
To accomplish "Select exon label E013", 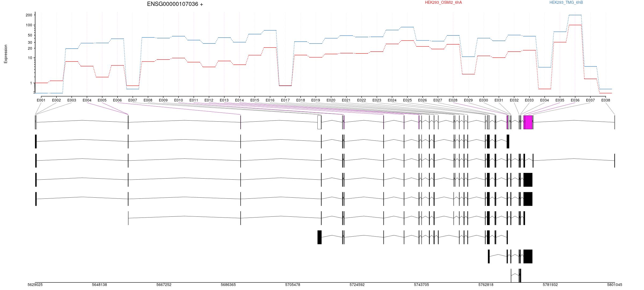I will pos(224,100).
